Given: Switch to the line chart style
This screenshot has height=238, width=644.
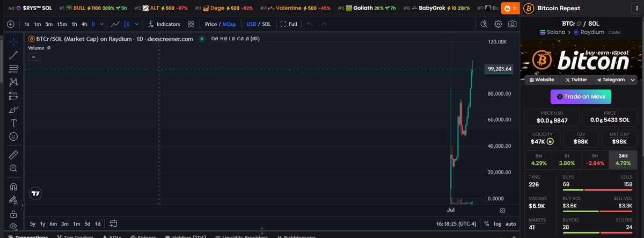Looking at the screenshot, I should (x=114, y=24).
